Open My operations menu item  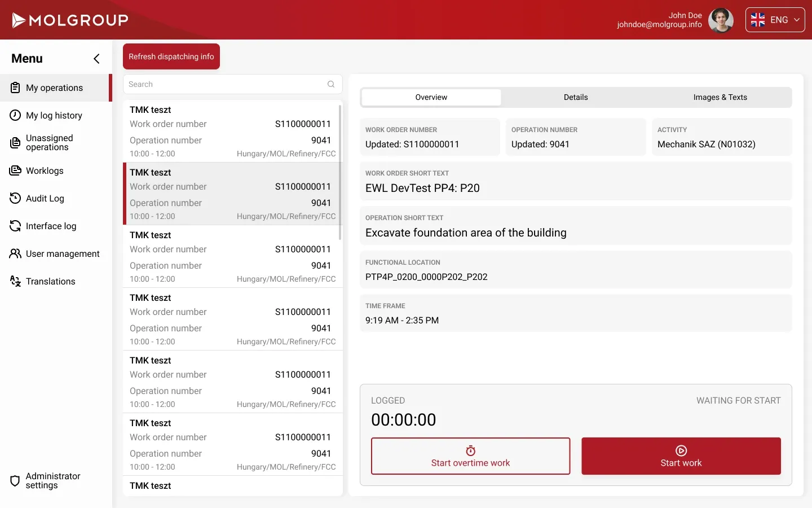[55, 87]
